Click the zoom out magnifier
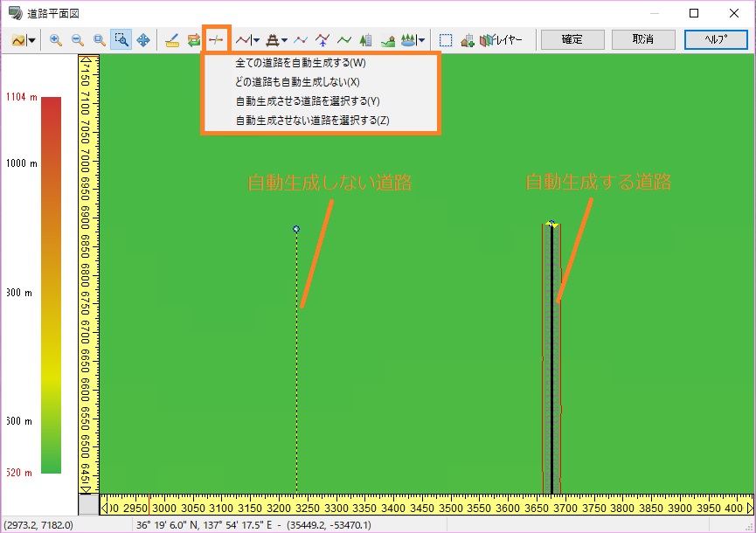The height and width of the screenshot is (533, 756). click(x=78, y=40)
